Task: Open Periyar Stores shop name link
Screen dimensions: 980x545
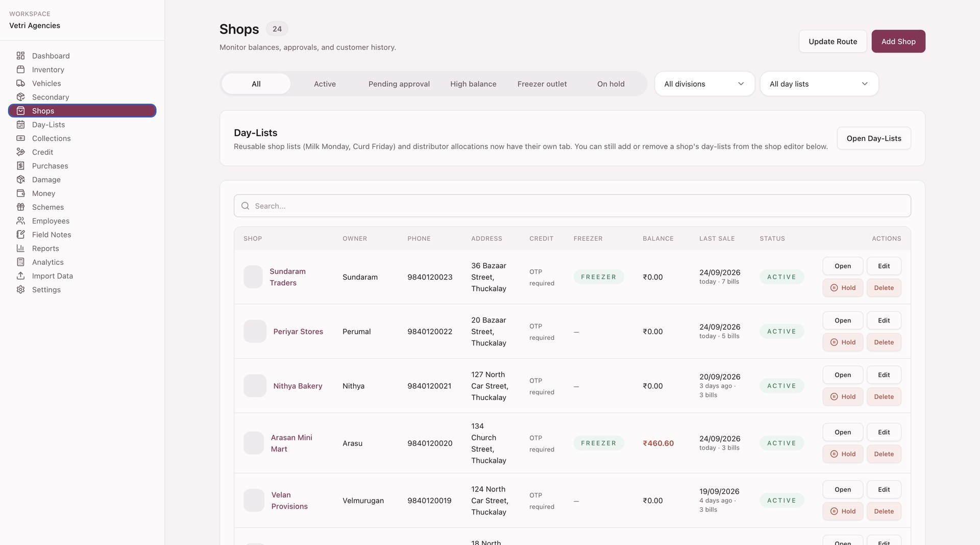Action: point(298,332)
